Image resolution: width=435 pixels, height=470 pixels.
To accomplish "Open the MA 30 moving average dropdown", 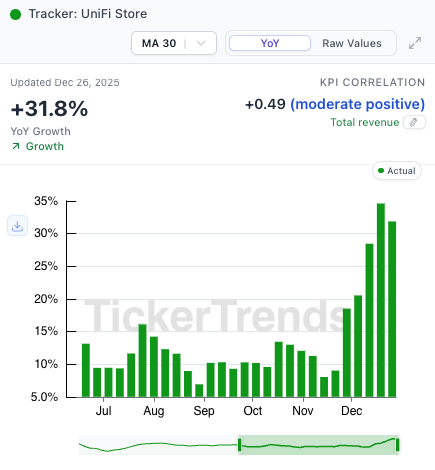I will pos(174,43).
